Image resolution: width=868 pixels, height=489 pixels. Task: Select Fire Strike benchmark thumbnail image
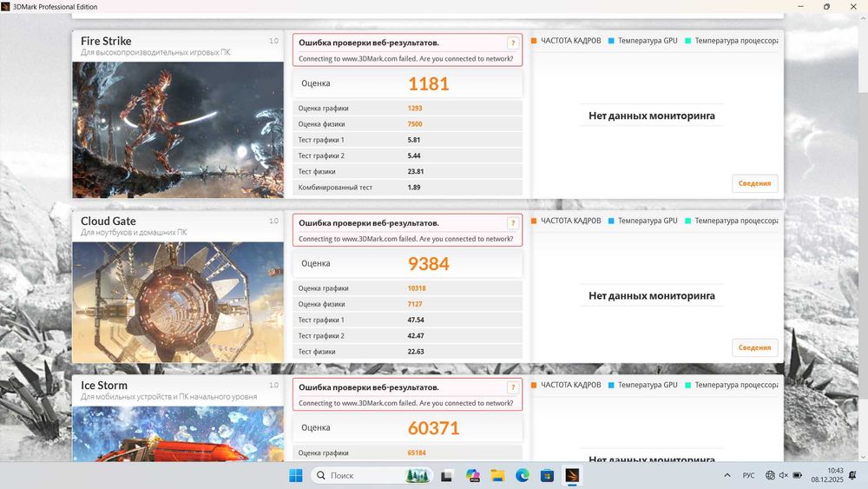pyautogui.click(x=178, y=129)
